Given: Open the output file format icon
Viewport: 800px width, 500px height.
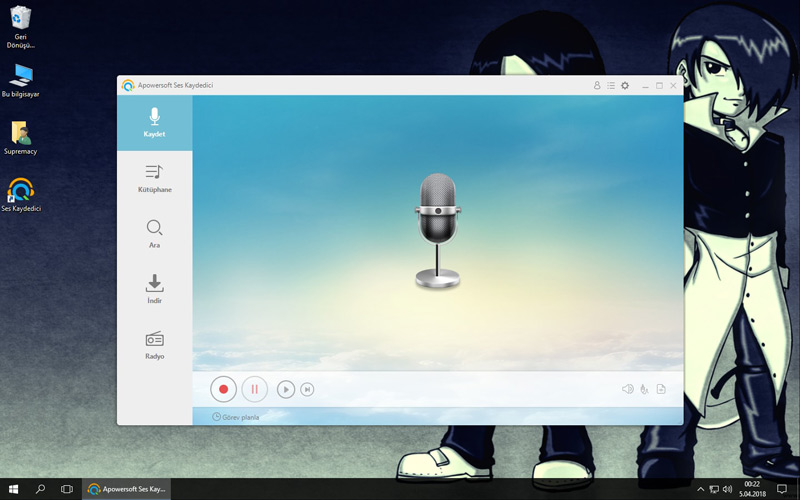Looking at the screenshot, I should (661, 389).
